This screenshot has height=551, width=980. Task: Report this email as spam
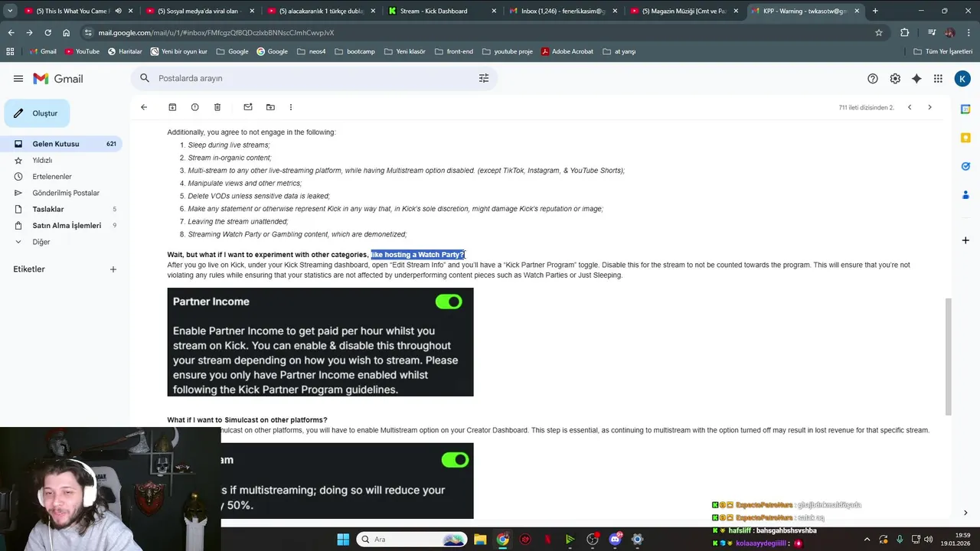pyautogui.click(x=194, y=107)
